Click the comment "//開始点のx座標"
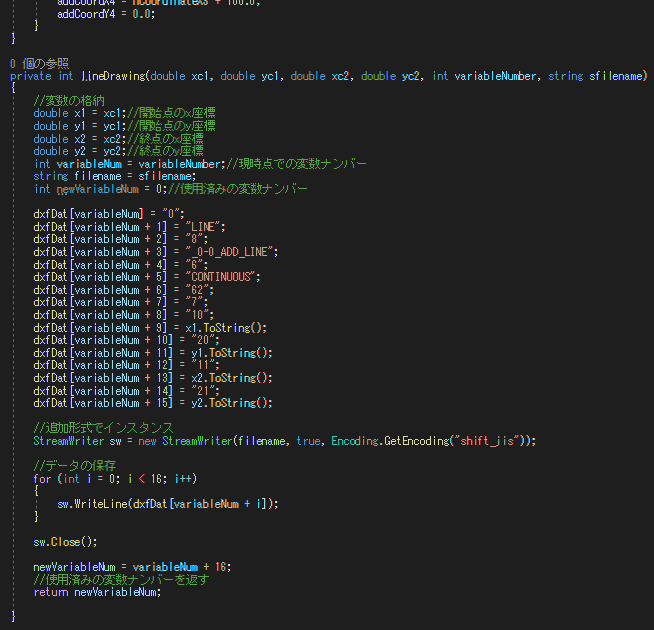The width and height of the screenshot is (654, 630). (x=171, y=113)
